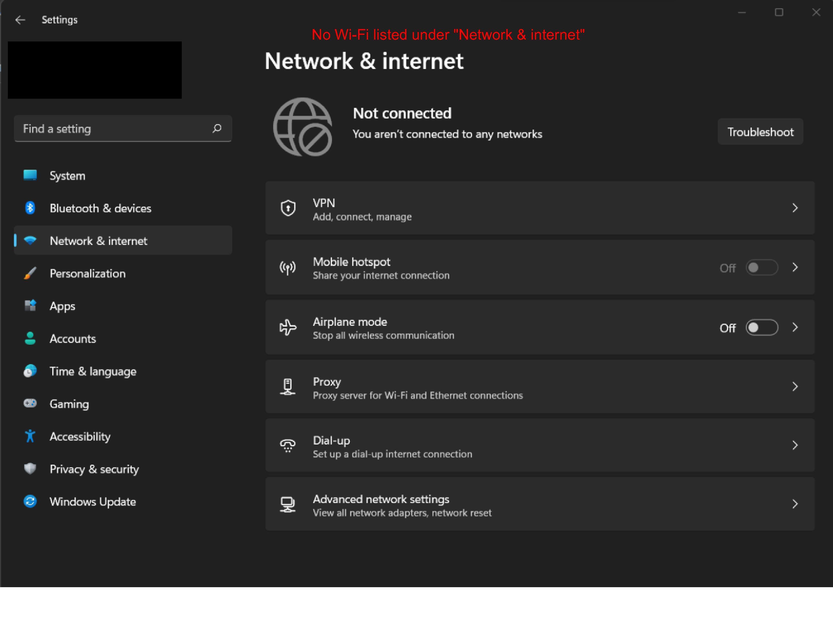Screen dimensions: 833x644
Task: Click the Advanced network settings monitor icon
Action: 288,504
